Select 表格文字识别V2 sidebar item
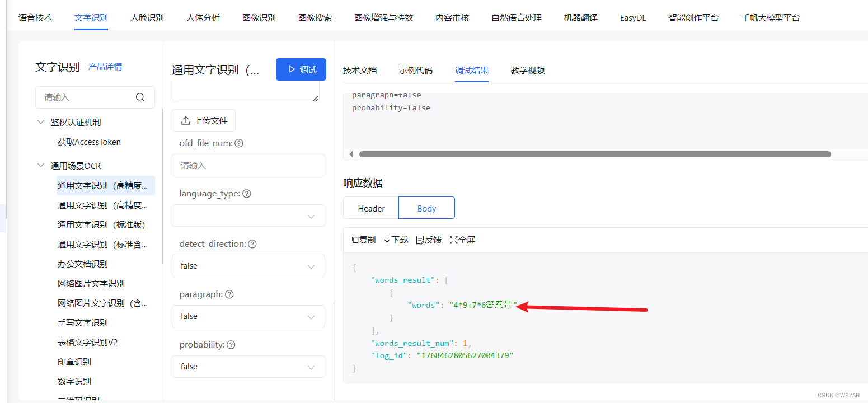Screen dimensions: 868x403 coord(87,343)
